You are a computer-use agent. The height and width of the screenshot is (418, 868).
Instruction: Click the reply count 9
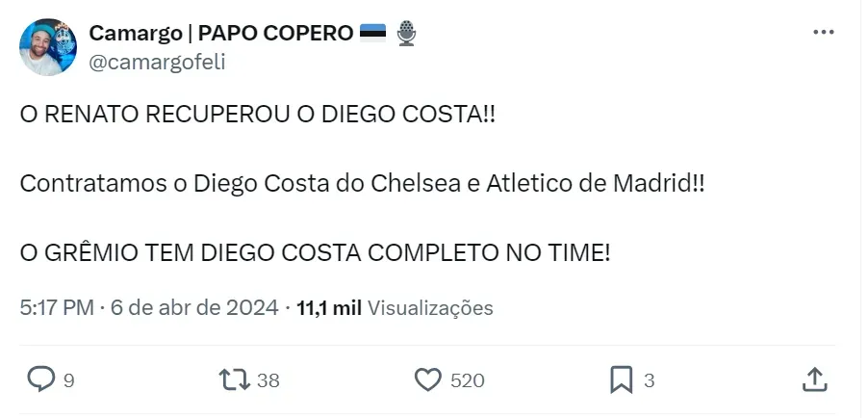point(68,381)
